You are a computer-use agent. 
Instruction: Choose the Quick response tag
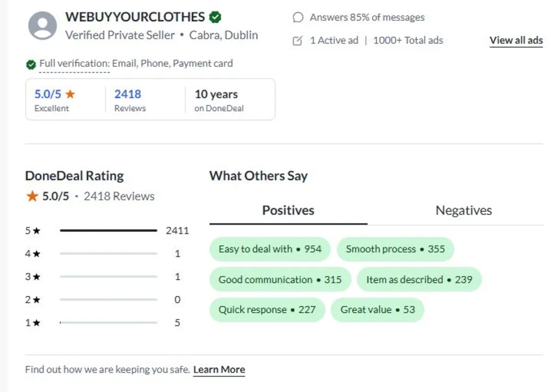(267, 310)
